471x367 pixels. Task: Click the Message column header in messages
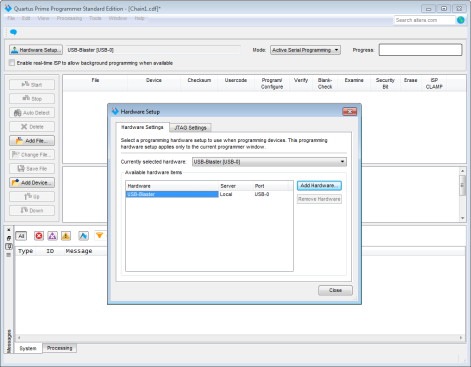79,251
